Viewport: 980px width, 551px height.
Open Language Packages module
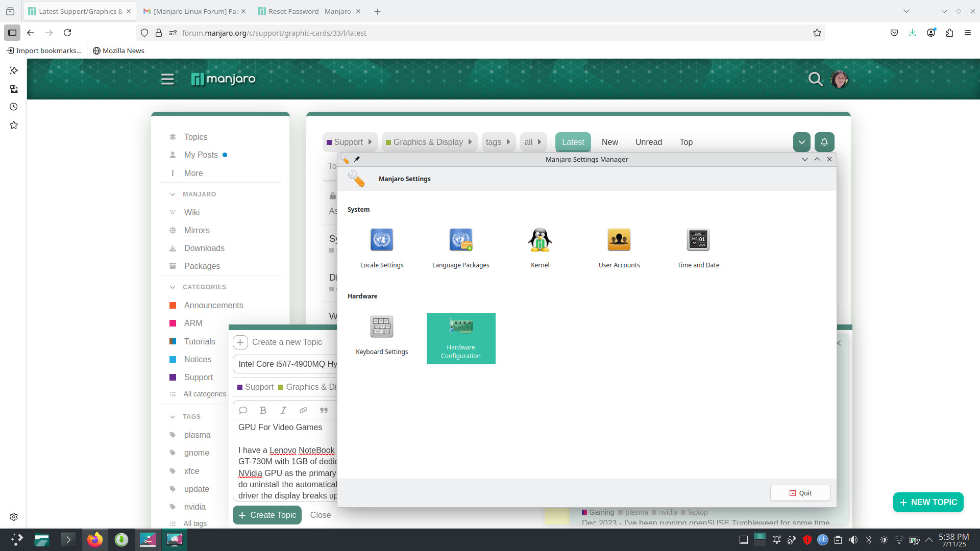tap(460, 248)
